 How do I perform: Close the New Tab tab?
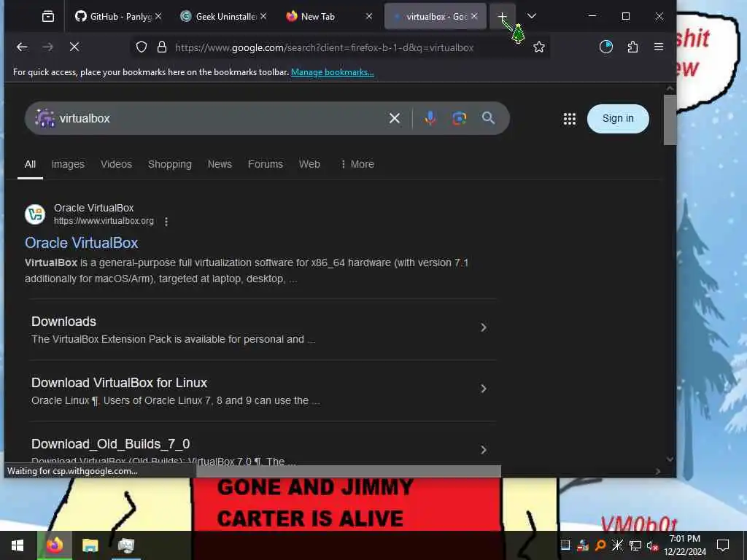[x=368, y=16]
